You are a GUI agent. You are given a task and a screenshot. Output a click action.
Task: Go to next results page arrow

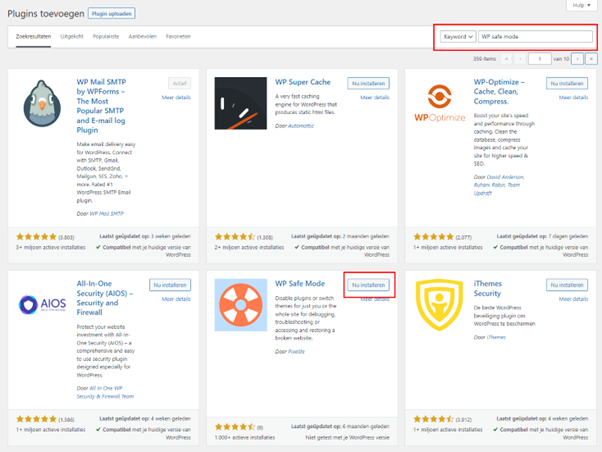577,59
